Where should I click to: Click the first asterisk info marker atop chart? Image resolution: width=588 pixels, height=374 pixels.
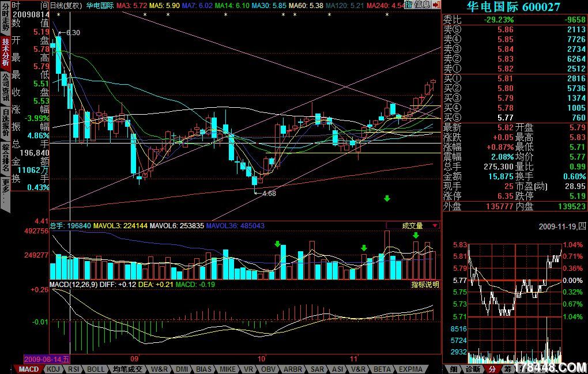point(59,14)
